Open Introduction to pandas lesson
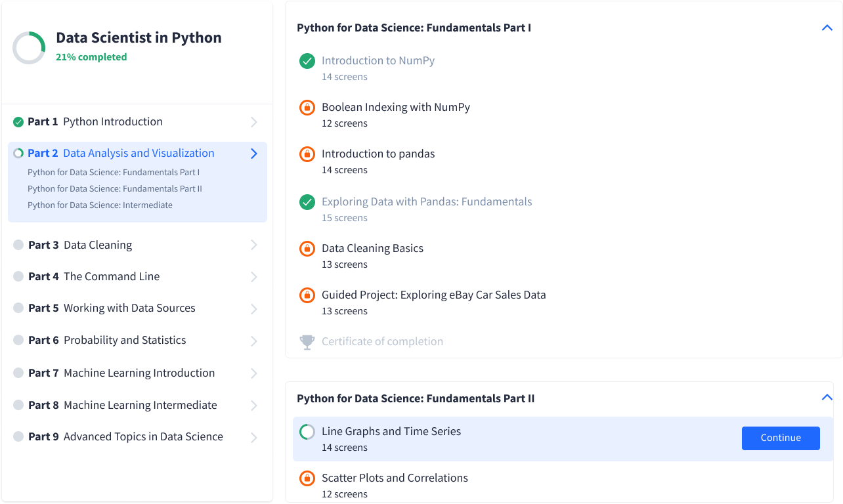843x504 pixels. pos(378,154)
